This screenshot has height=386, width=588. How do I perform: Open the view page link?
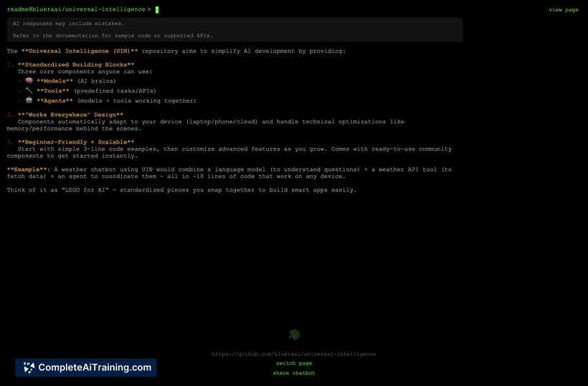pyautogui.click(x=563, y=10)
